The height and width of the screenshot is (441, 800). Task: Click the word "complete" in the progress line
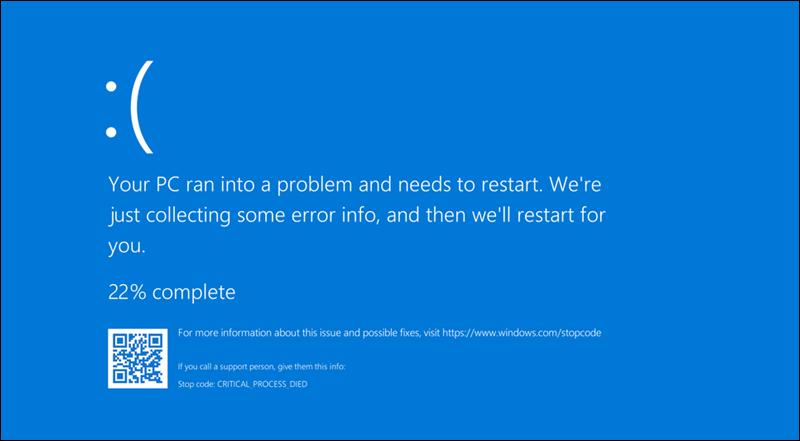(x=191, y=292)
